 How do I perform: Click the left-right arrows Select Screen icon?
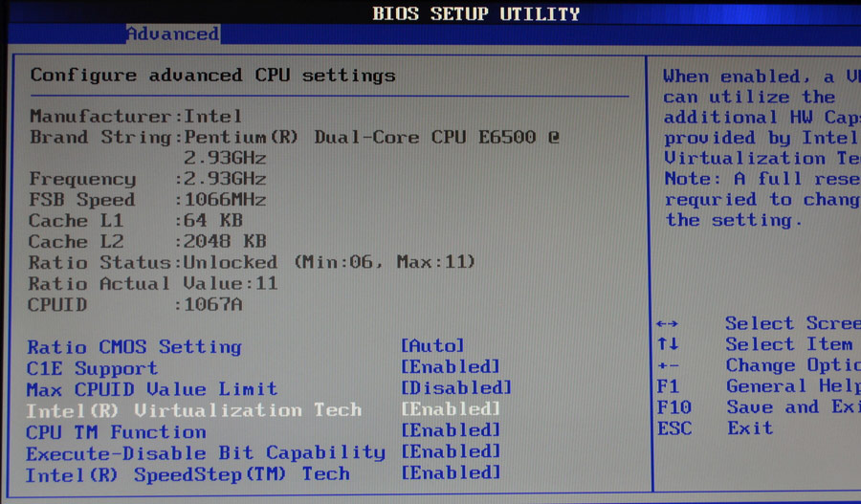(667, 324)
